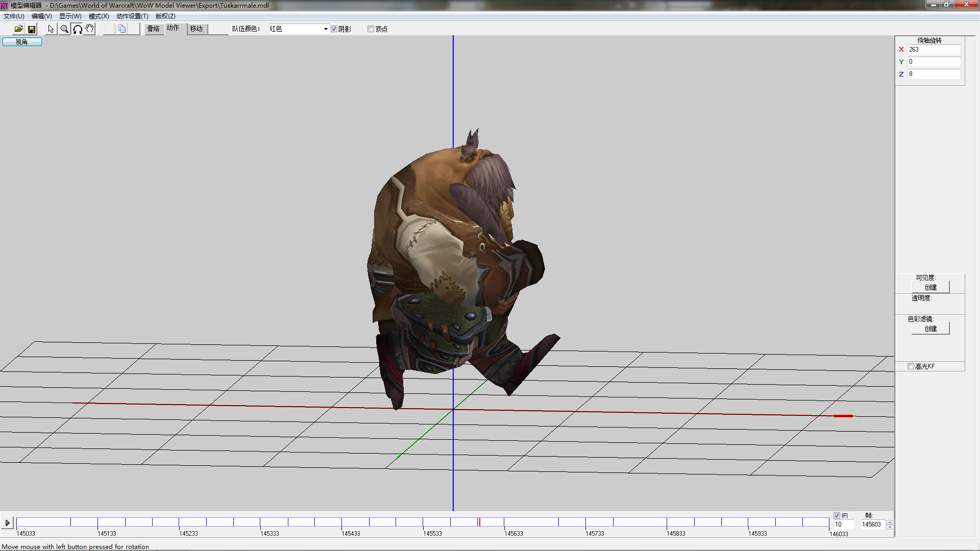Click the save floppy disk icon
This screenshot has height=551, width=980.
coord(32,29)
